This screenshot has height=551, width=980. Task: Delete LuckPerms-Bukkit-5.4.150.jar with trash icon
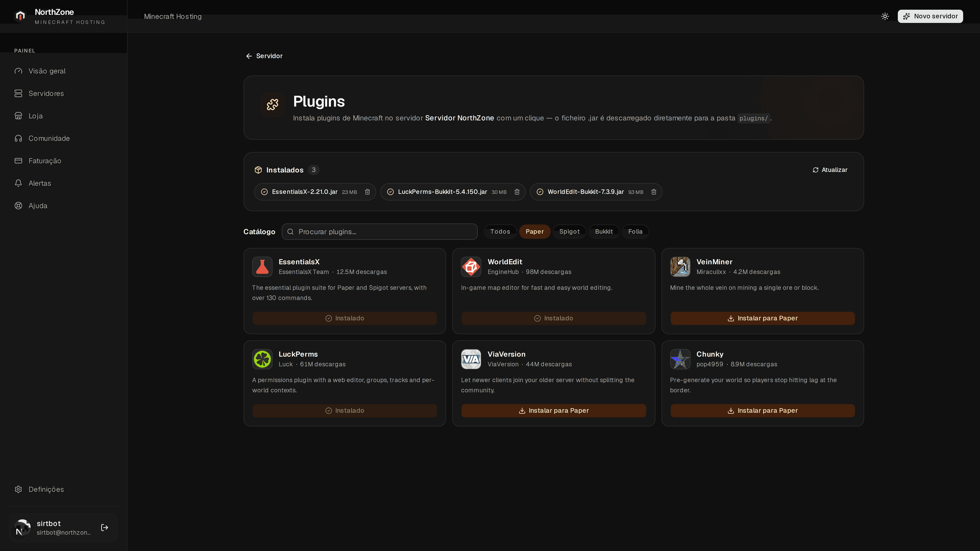[517, 192]
